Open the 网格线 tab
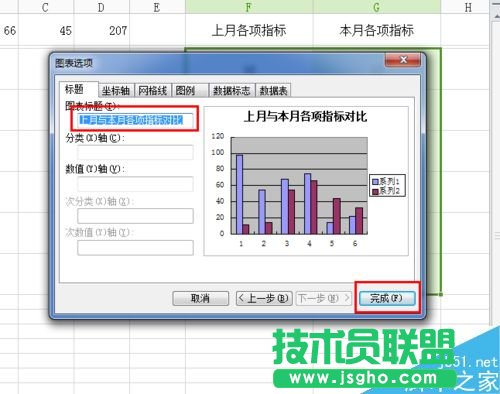This screenshot has width=500, height=394. (x=153, y=90)
